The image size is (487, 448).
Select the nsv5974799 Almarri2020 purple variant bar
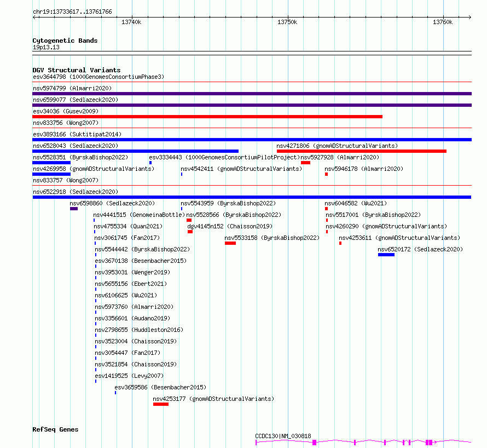pos(252,94)
